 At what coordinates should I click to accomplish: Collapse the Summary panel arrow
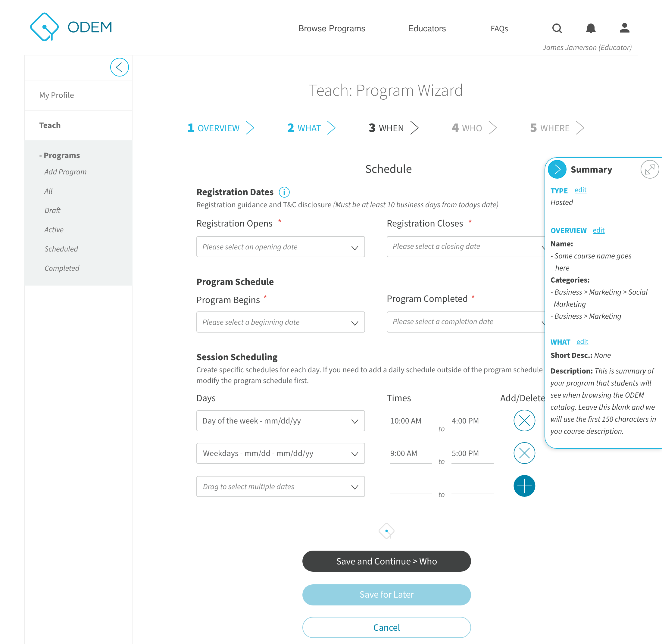557,169
